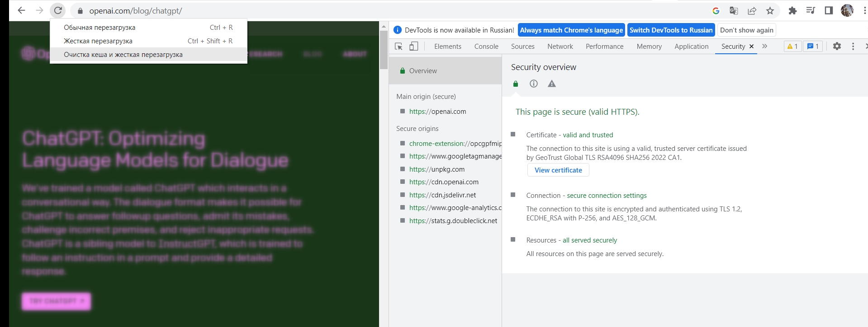The image size is (868, 327).
Task: Switch to the Sources tab
Action: click(x=523, y=46)
